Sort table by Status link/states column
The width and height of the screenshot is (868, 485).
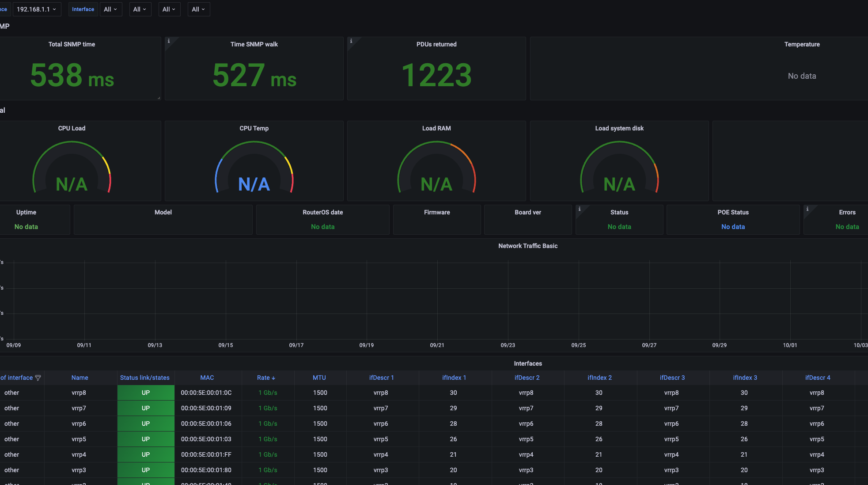[x=145, y=378]
